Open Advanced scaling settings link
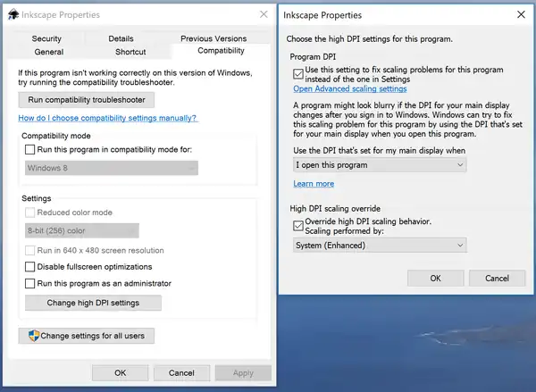Viewport: 536px width, 392px height. tap(349, 88)
